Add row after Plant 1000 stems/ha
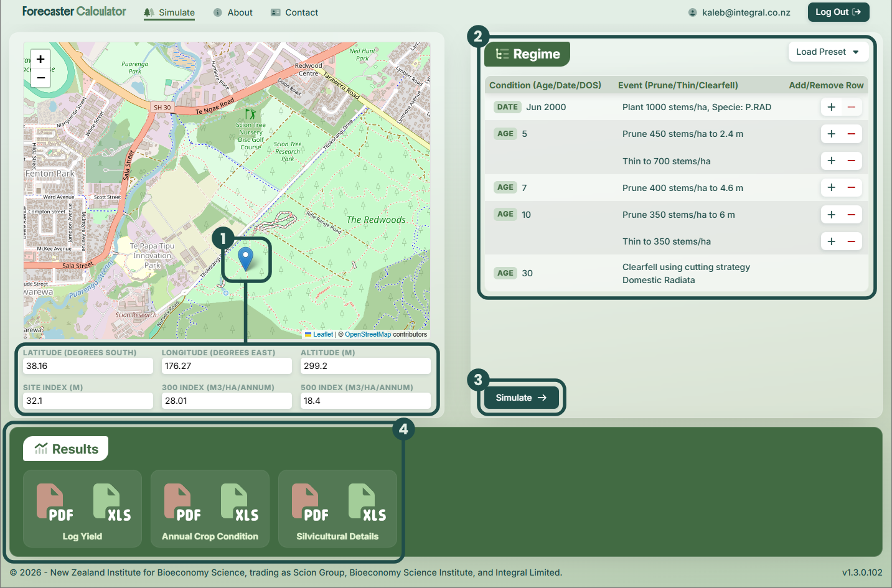892x588 pixels. pyautogui.click(x=831, y=107)
